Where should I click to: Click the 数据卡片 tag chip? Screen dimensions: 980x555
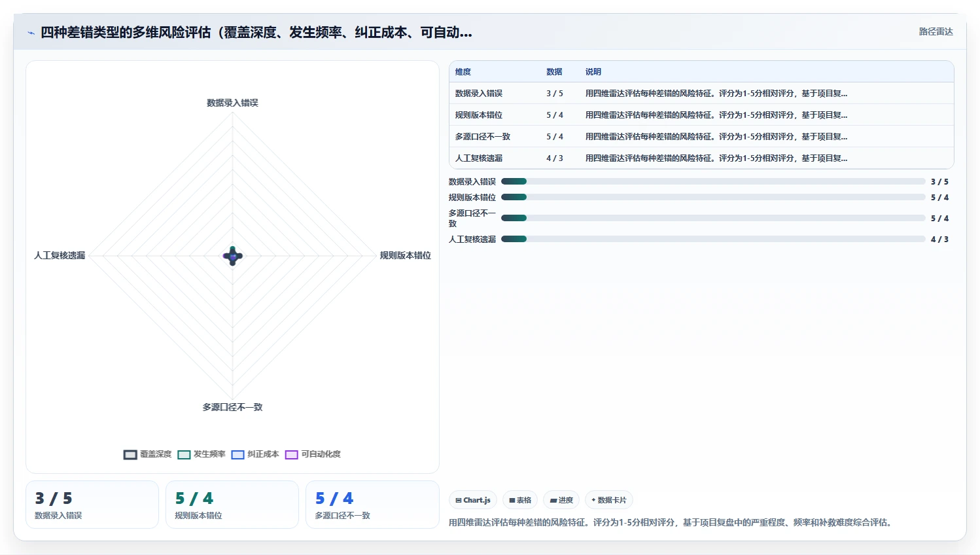(609, 500)
